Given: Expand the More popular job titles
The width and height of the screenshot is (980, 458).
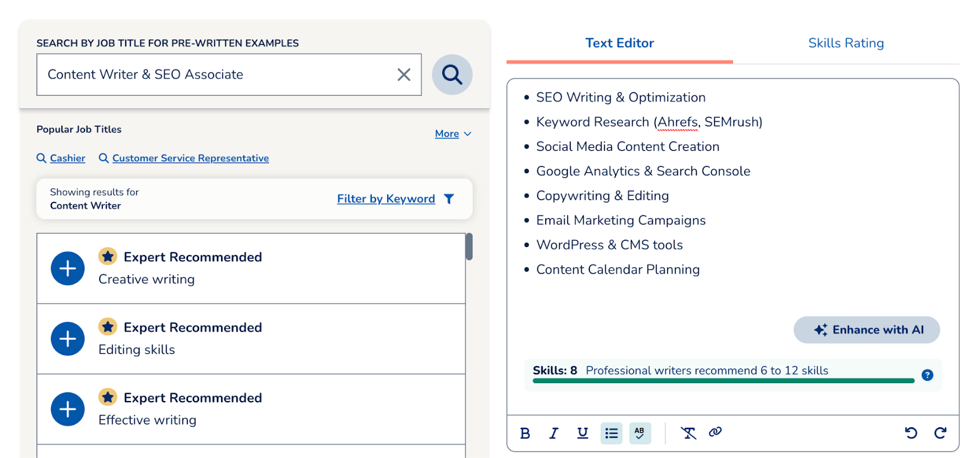Looking at the screenshot, I should [453, 134].
